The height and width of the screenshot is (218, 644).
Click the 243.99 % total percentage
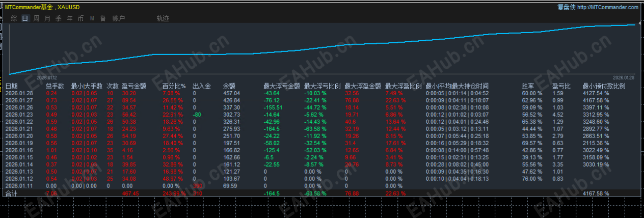174,194
